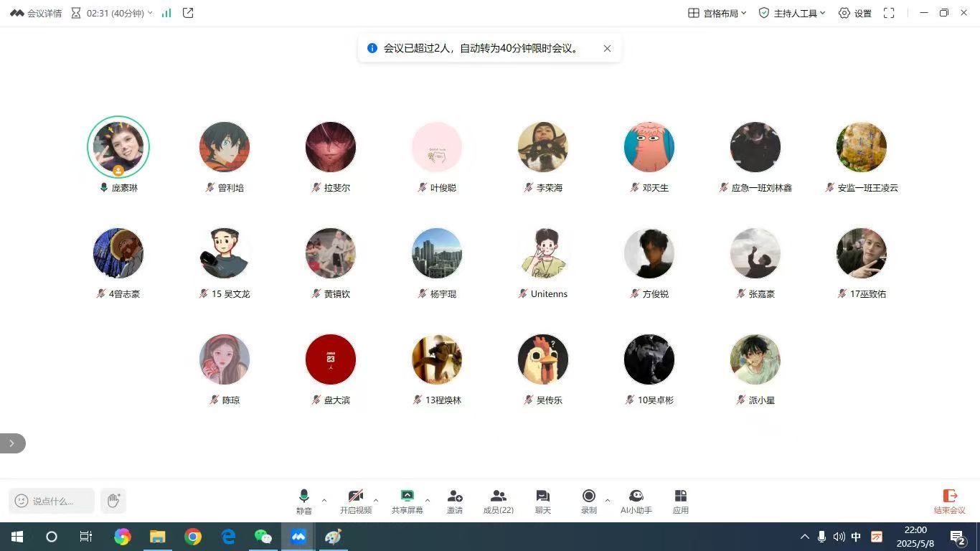Open Google Chrome from the taskbar
This screenshot has width=980, height=551.
[193, 537]
